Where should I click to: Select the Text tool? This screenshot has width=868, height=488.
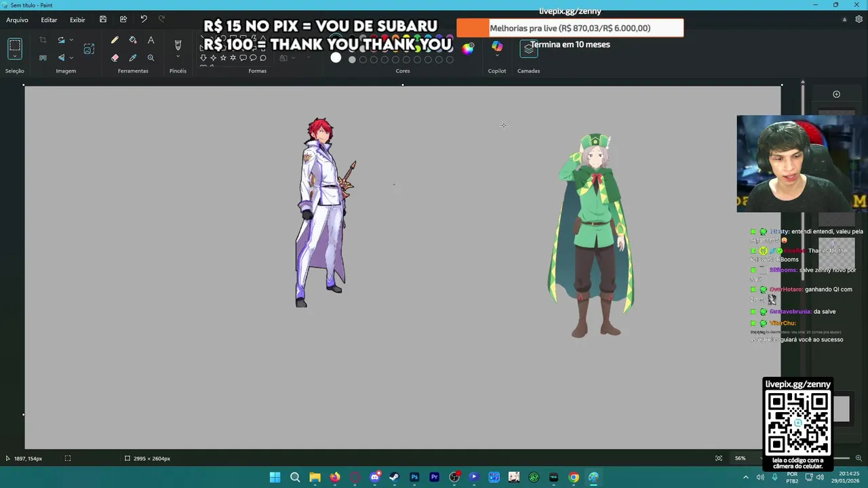[151, 41]
